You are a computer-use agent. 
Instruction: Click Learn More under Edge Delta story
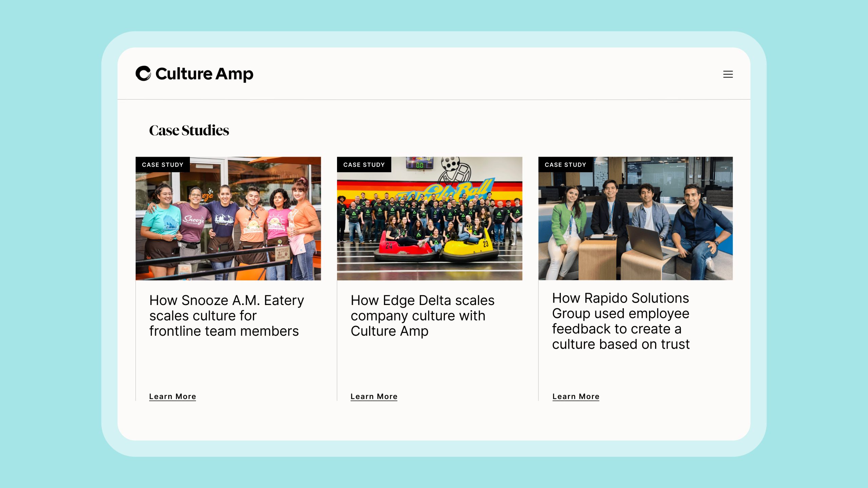374,396
